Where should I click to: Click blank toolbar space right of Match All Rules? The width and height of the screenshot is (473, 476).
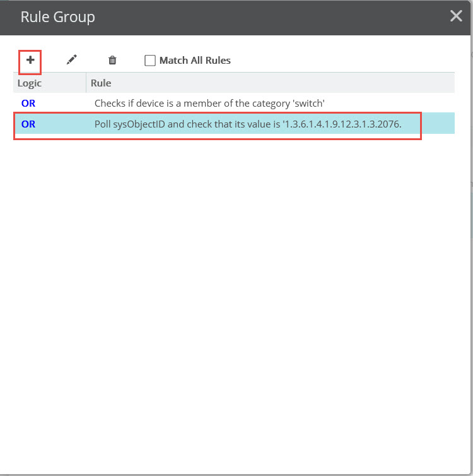click(x=342, y=61)
